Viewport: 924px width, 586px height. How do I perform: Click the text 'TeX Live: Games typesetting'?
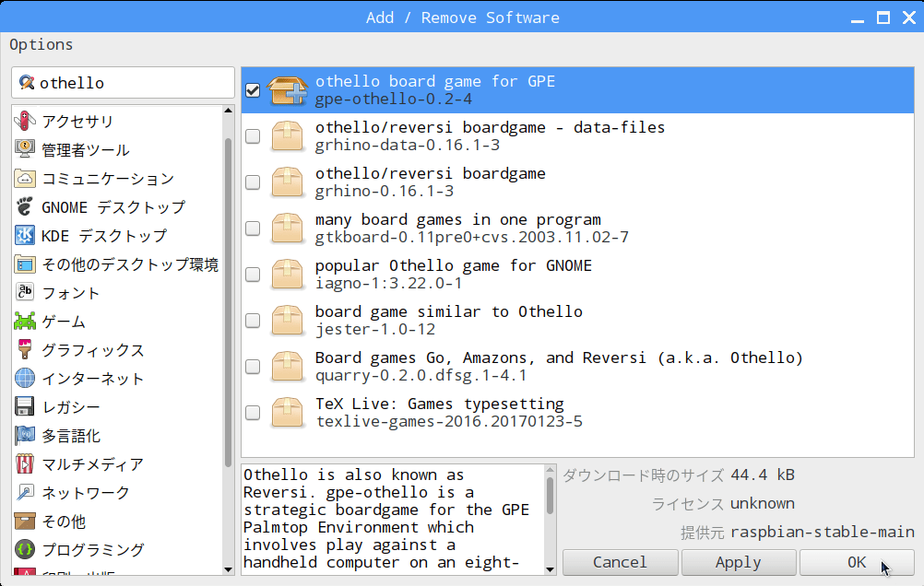(x=440, y=404)
